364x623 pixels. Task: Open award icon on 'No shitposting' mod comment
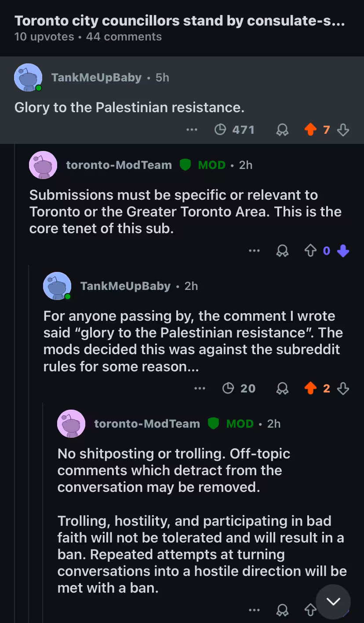[282, 610]
